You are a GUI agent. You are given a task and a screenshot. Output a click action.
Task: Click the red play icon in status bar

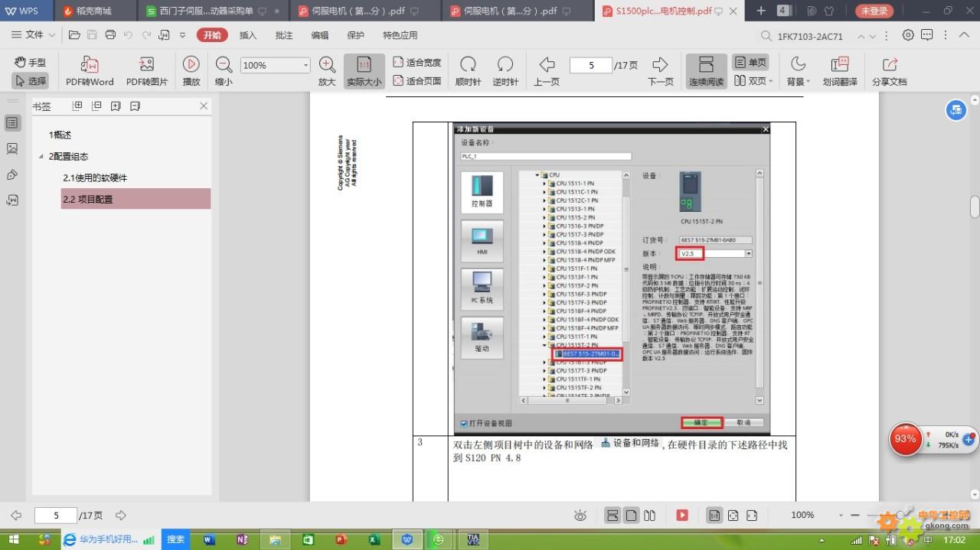click(682, 516)
